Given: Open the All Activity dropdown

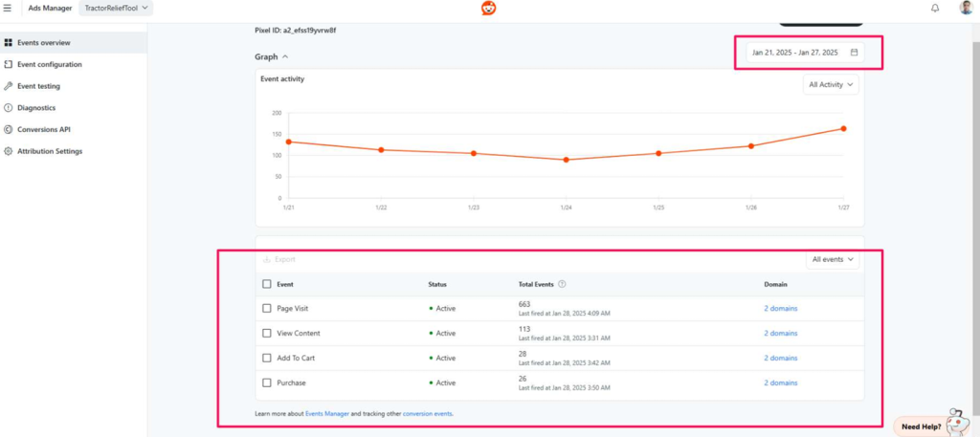Looking at the screenshot, I should (x=831, y=85).
